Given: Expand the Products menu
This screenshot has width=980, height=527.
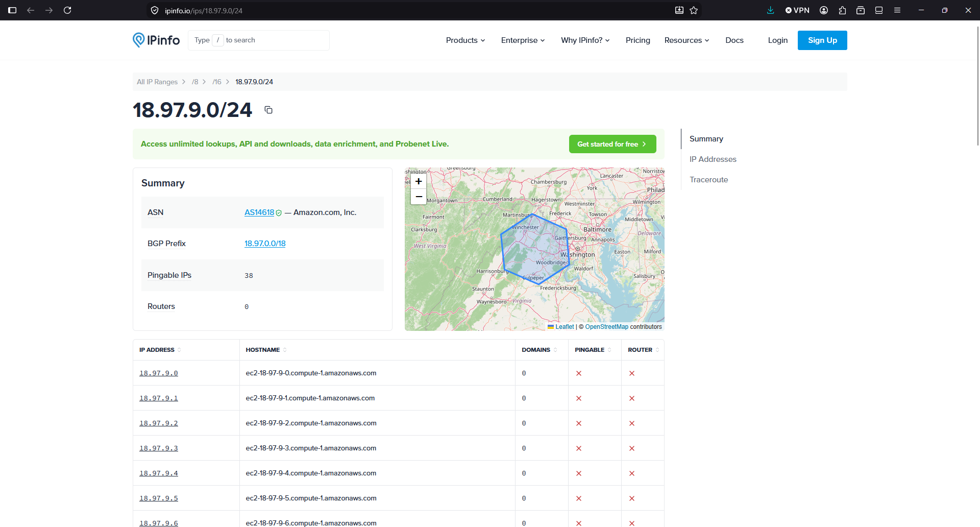Looking at the screenshot, I should (x=465, y=40).
